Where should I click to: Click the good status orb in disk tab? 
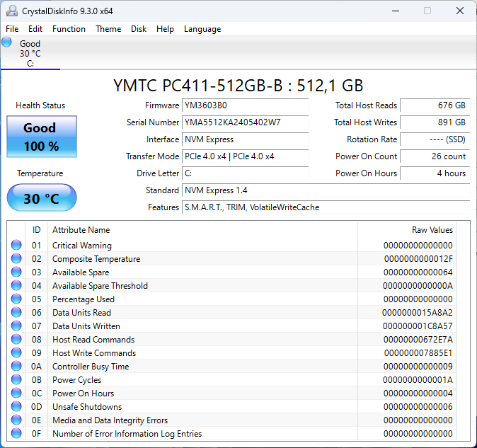(x=7, y=42)
